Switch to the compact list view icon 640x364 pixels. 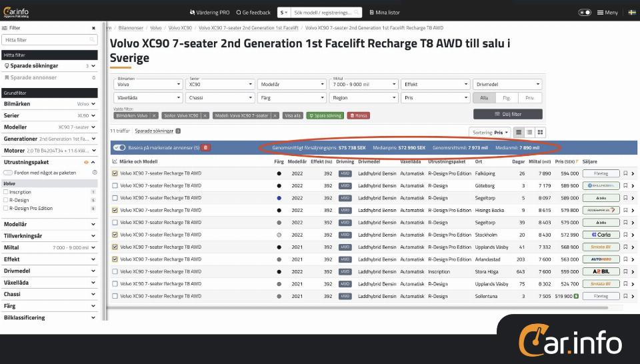529,133
